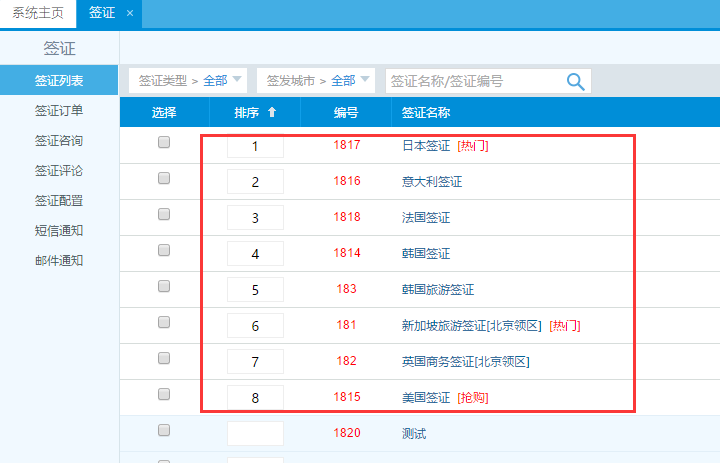Open 签证订单 in the sidebar

pos(59,110)
